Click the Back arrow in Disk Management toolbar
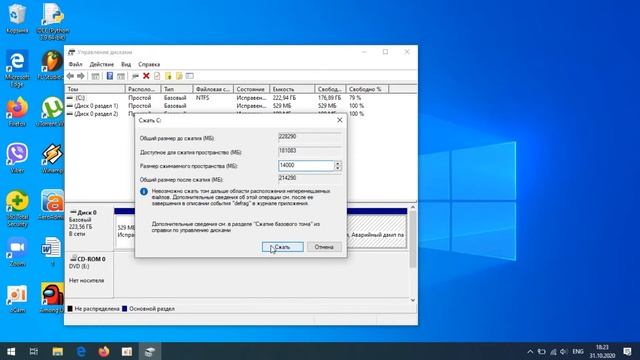 coord(70,76)
